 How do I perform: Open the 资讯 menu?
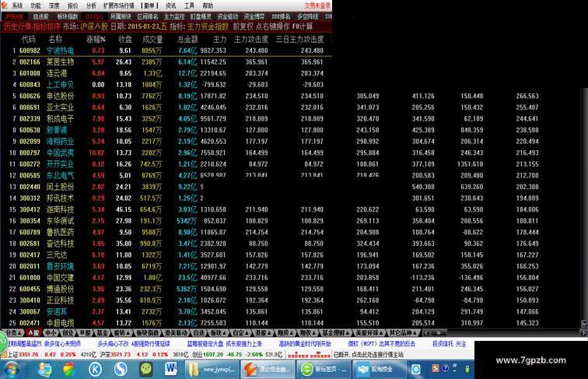pyautogui.click(x=170, y=5)
